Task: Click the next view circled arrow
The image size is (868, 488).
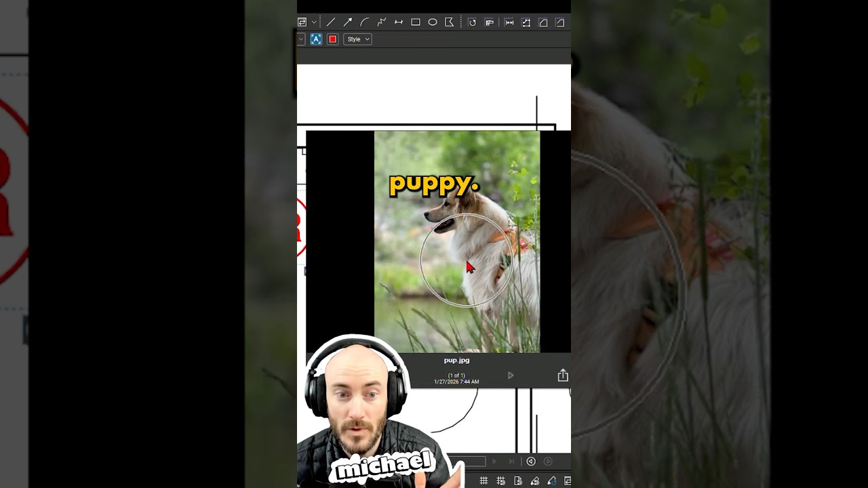Action: click(x=548, y=462)
